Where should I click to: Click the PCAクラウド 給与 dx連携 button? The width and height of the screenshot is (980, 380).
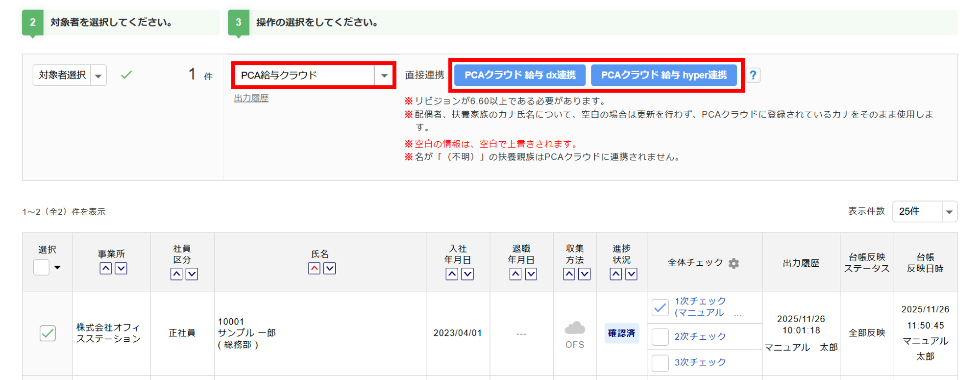click(520, 76)
